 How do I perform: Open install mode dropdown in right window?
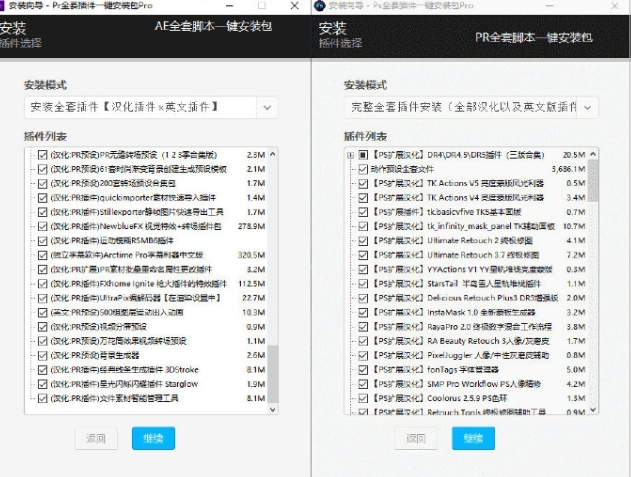[588, 107]
